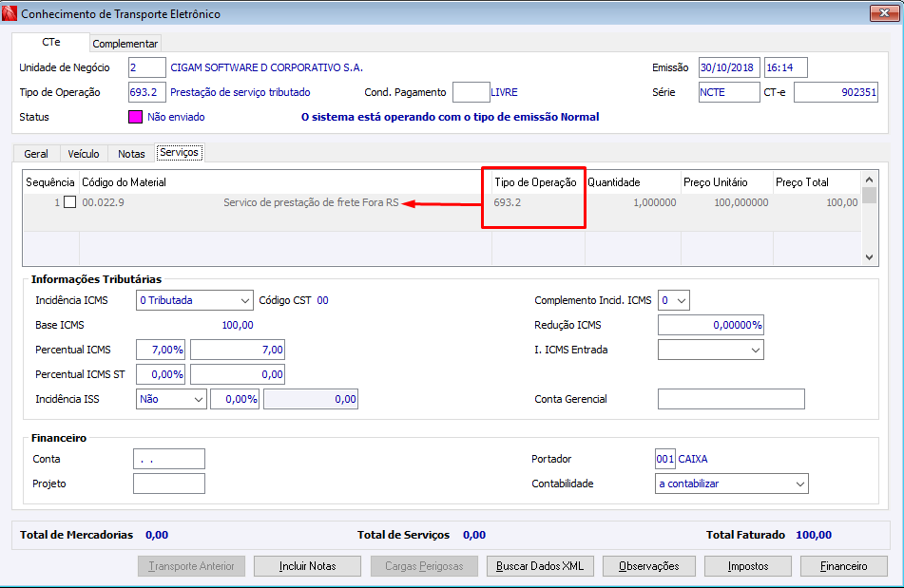Open the Veículo tab
904x588 pixels.
[x=84, y=154]
